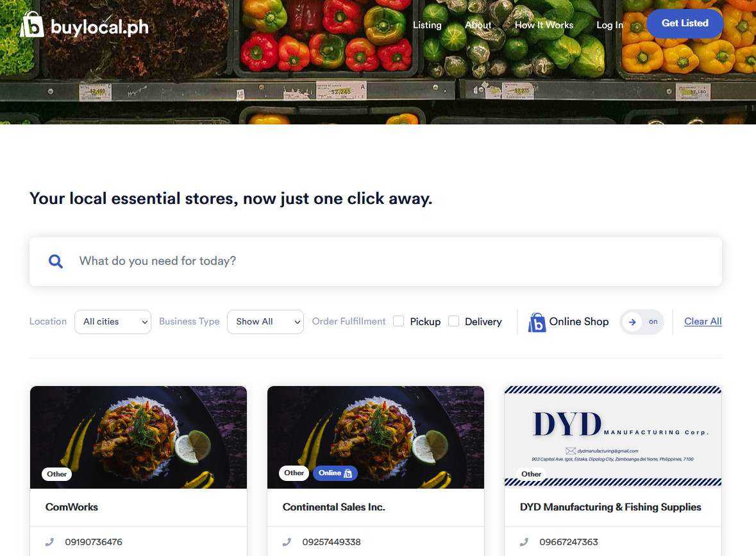
Task: Open DYD Manufacturing & Fishing Supplies title
Action: [x=610, y=507]
